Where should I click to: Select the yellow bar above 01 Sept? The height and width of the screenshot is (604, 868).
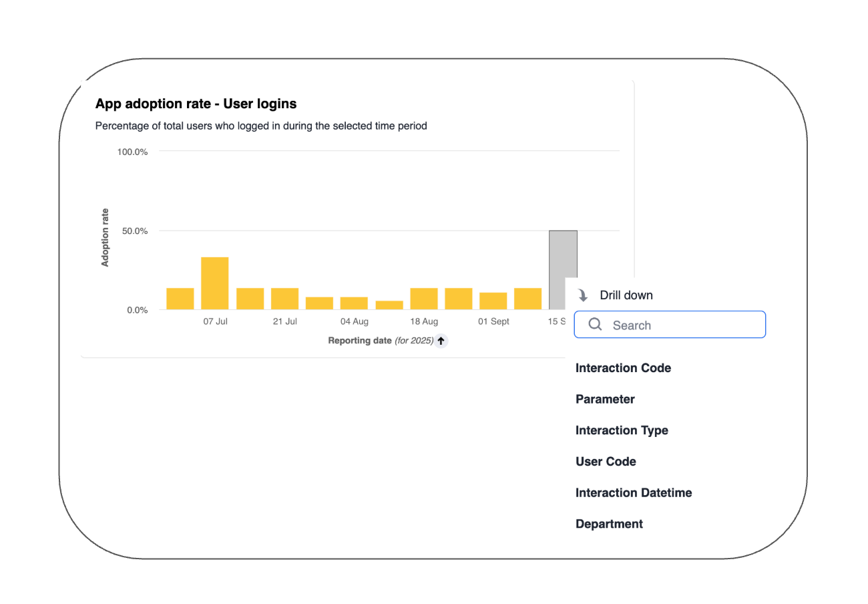point(493,301)
